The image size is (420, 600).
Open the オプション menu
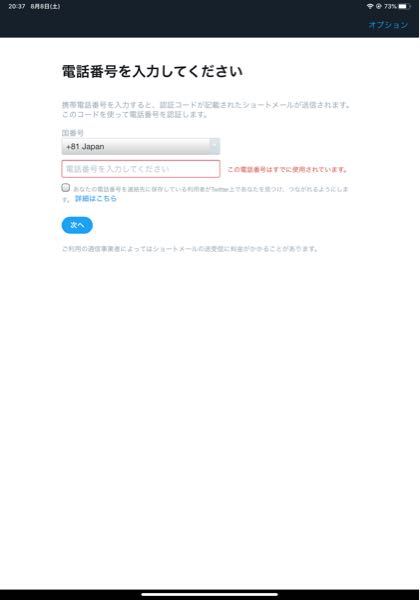click(388, 25)
